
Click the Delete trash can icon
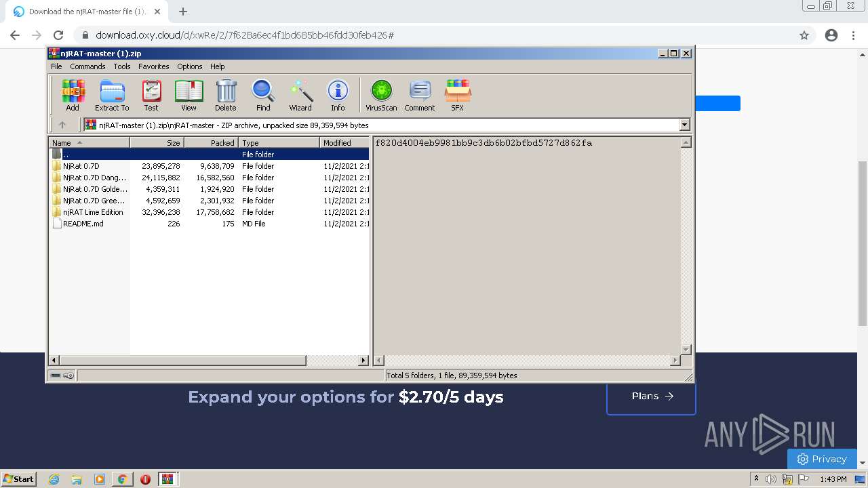pos(226,95)
